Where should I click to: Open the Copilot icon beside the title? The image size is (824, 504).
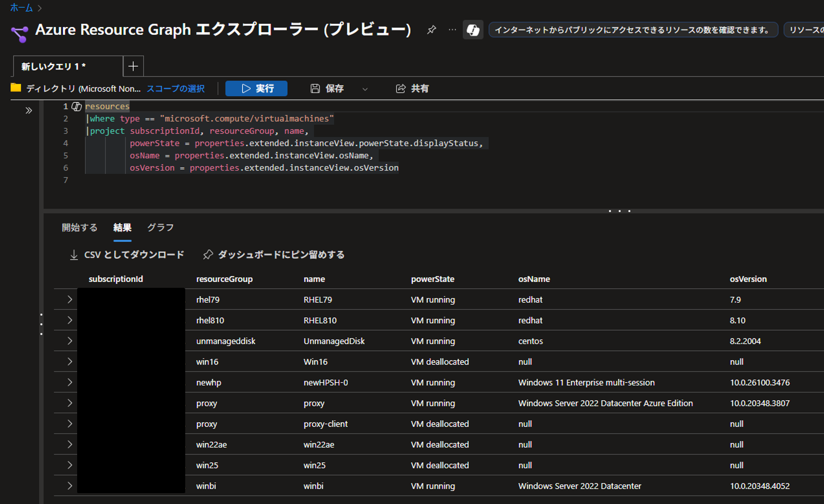pos(473,30)
